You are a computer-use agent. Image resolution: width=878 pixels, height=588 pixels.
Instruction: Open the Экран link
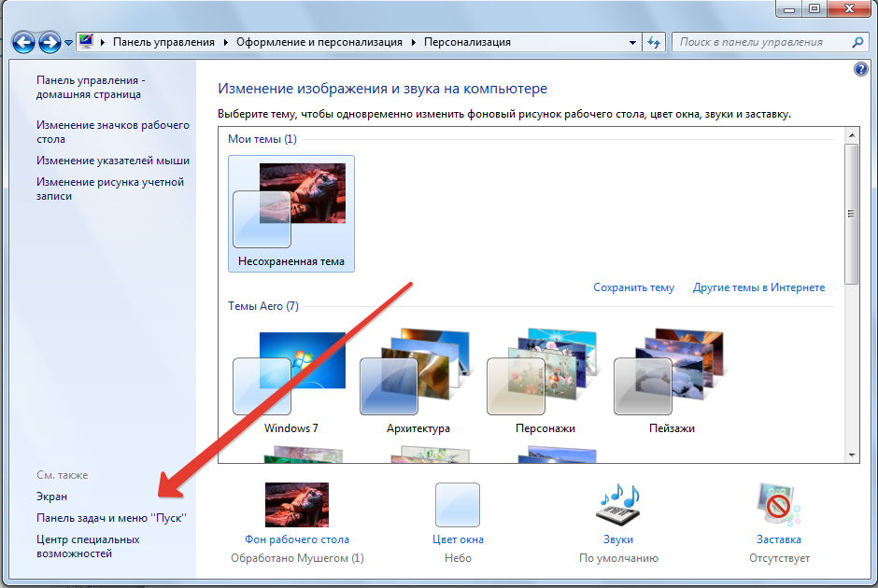tap(51, 497)
